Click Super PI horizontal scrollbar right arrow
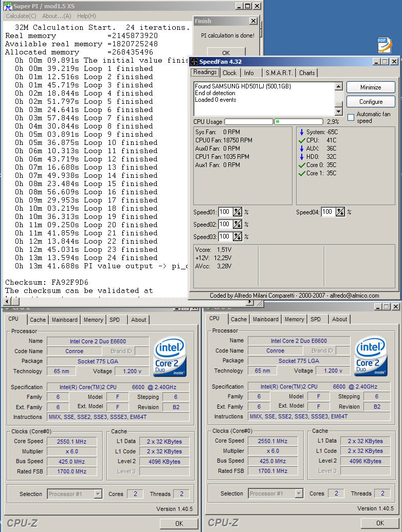This screenshot has width=402, height=532. click(x=250, y=302)
